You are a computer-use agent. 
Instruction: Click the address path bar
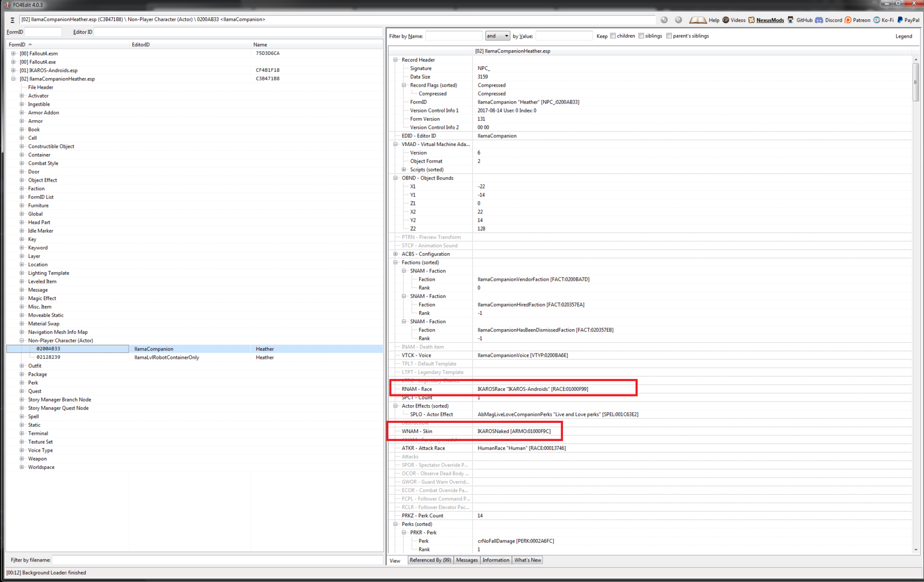337,20
